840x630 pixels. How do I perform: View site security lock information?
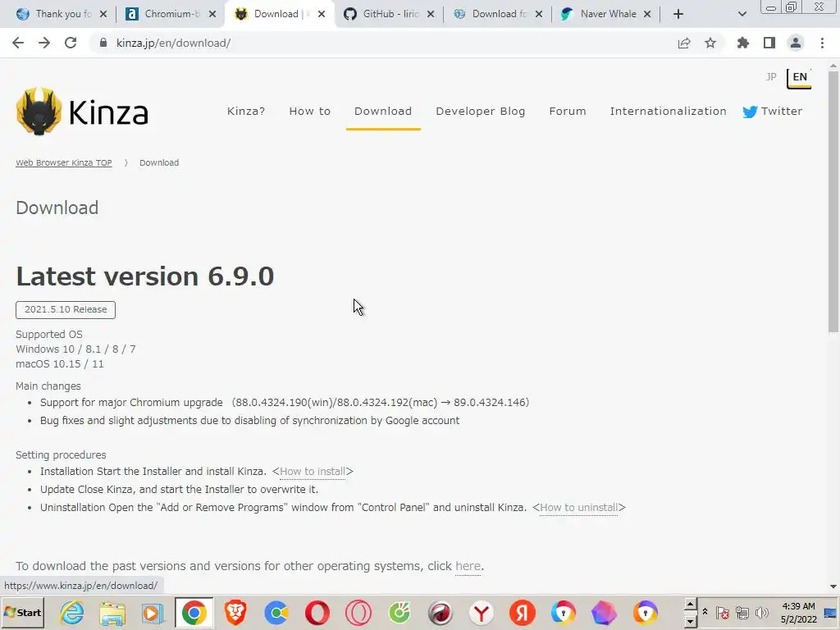103,43
